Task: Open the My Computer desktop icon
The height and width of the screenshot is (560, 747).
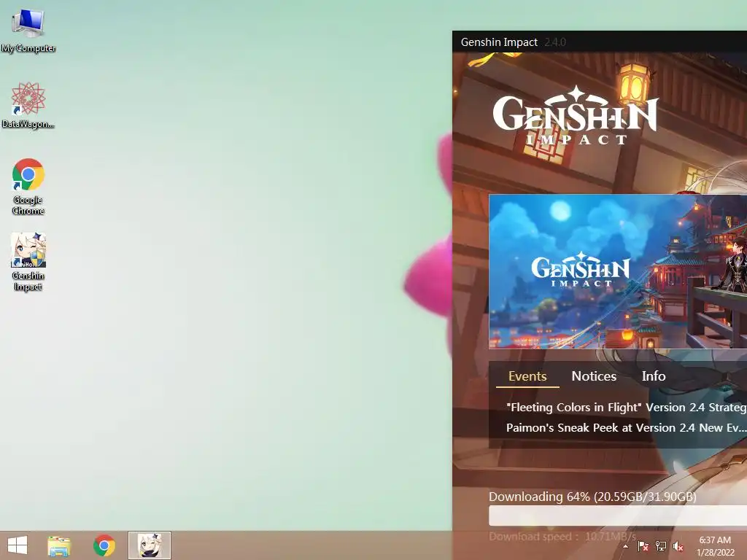Action: point(28,29)
